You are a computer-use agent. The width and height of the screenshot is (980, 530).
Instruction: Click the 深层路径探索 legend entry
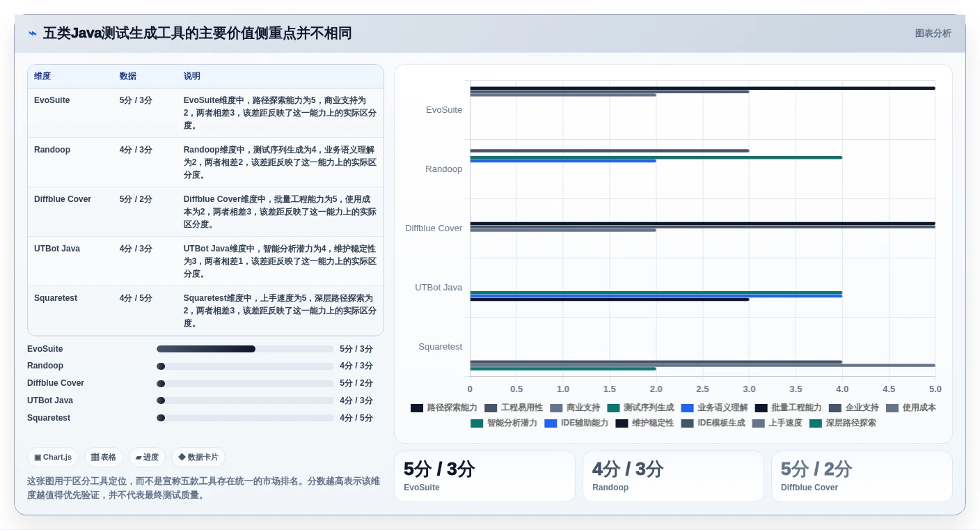pos(842,423)
